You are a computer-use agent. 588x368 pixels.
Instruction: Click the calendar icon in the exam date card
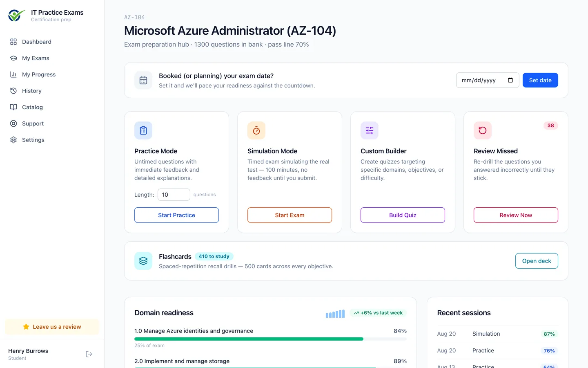coord(143,80)
